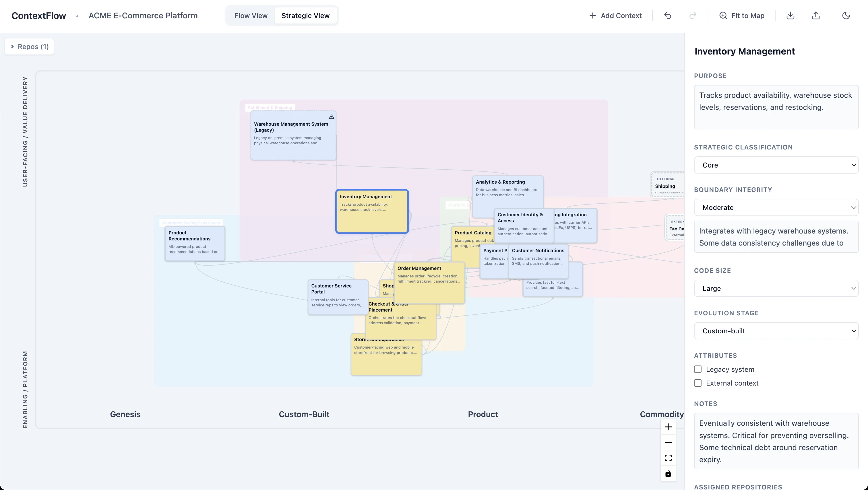This screenshot has height=490, width=868.
Task: Undo the last map change
Action: (x=668, y=15)
